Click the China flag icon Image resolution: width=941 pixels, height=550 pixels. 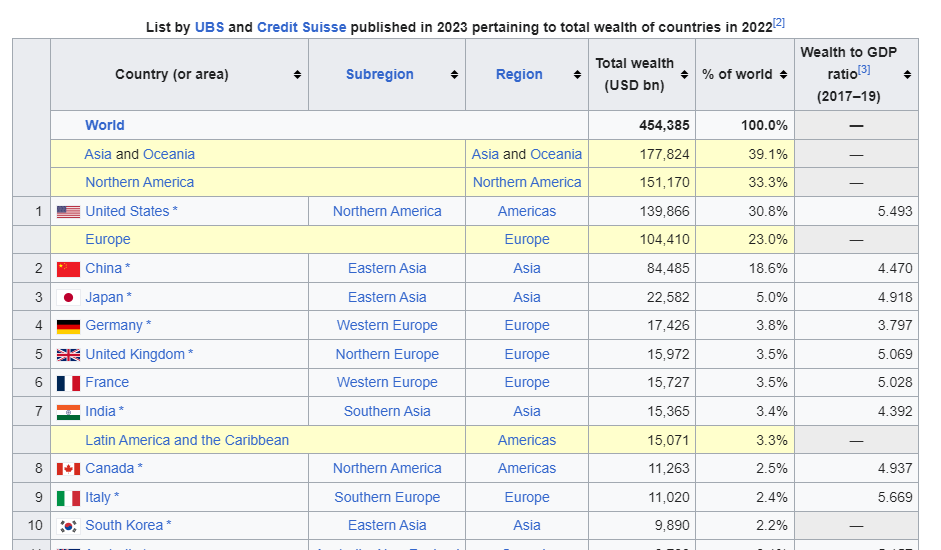68,268
